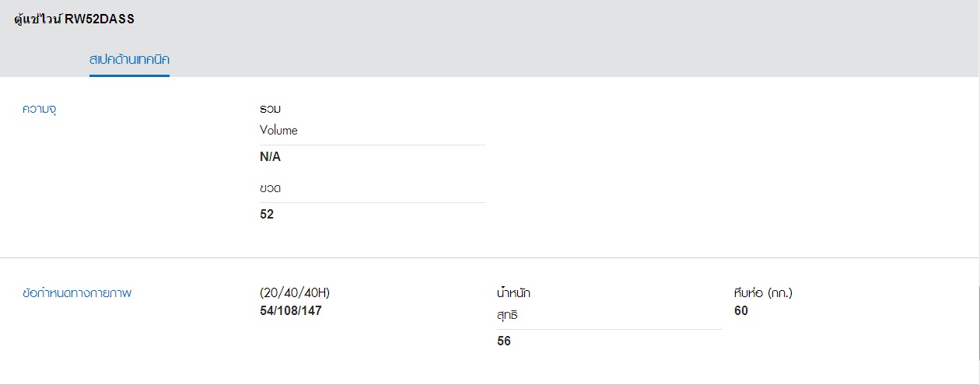Click the หีบห่อ (กก.) packaging label
This screenshot has height=385, width=980.
click(763, 293)
